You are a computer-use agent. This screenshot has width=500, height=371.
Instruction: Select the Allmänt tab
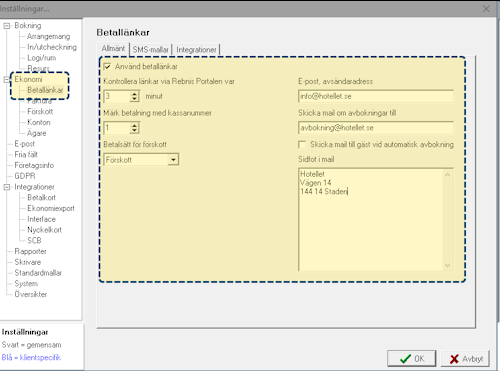click(113, 49)
